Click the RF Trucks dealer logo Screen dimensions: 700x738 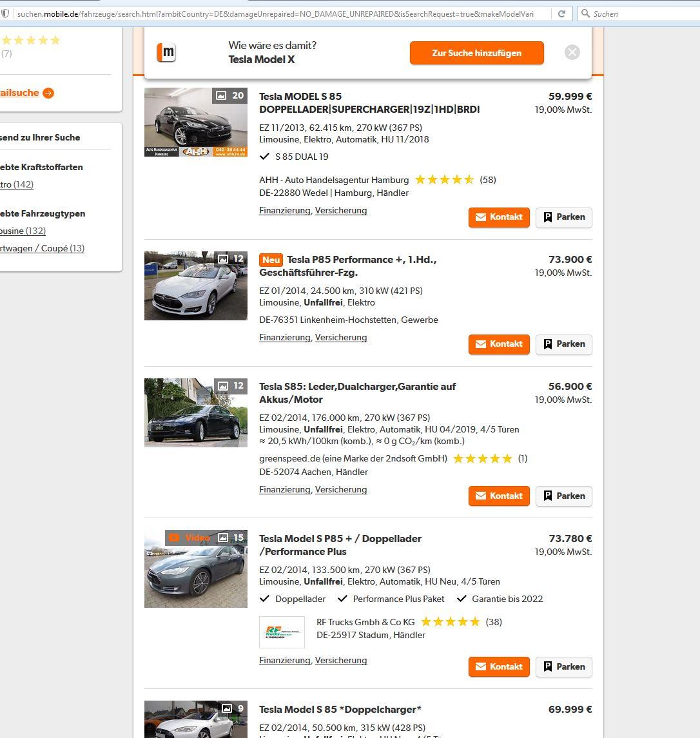pos(282,632)
